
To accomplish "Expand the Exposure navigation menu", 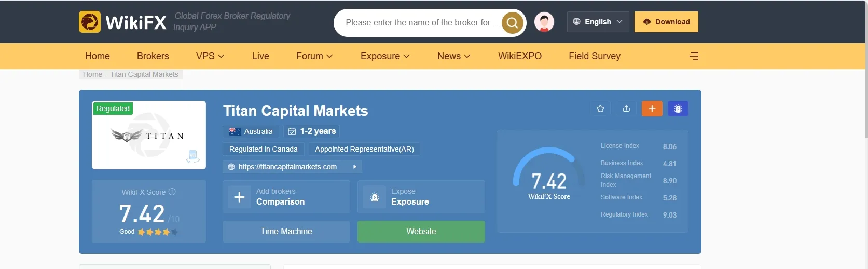I will (x=385, y=56).
